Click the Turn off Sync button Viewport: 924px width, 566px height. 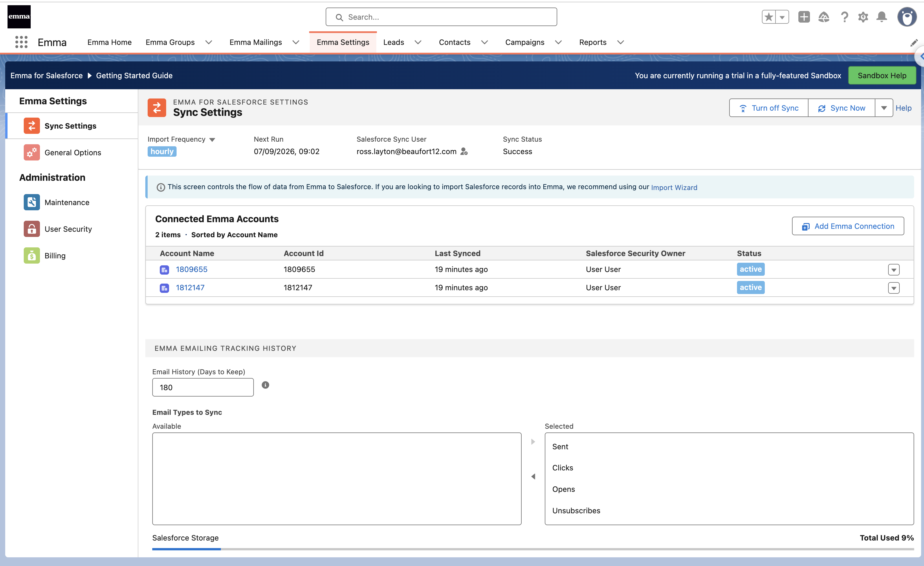click(x=769, y=108)
